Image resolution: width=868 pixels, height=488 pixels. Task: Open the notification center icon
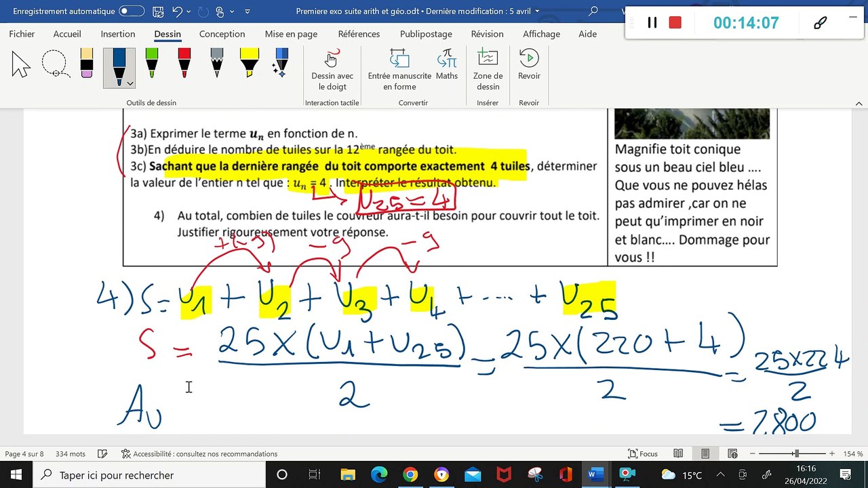point(845,475)
